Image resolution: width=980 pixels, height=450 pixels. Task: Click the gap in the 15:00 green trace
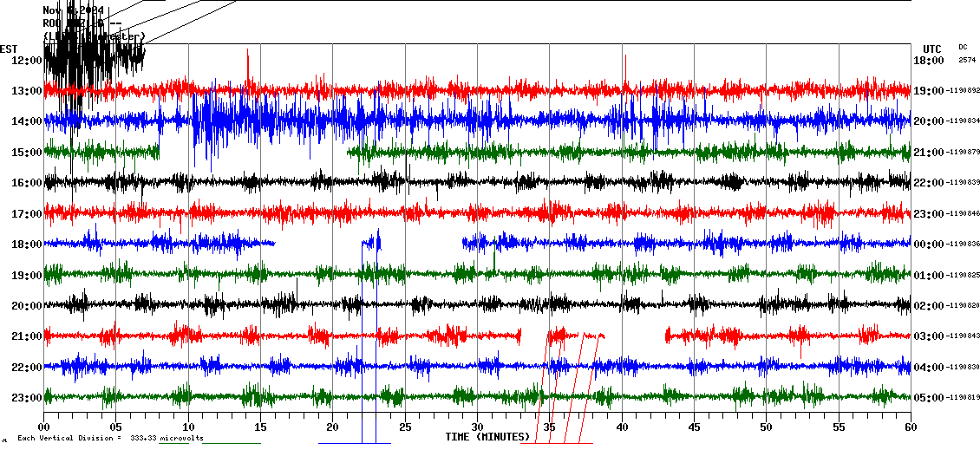click(x=253, y=152)
